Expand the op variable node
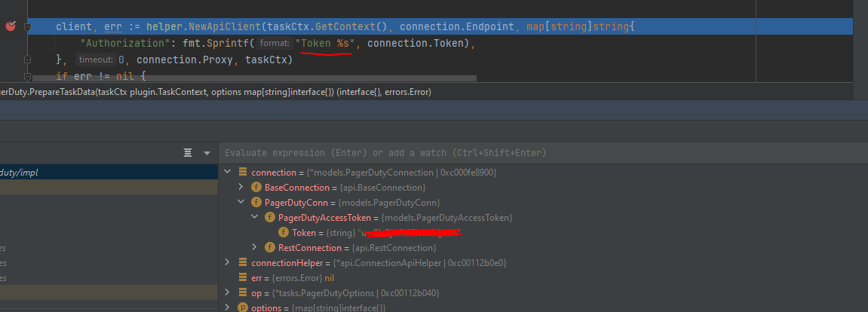Screen dimensions: 868x312 pyautogui.click(x=227, y=292)
